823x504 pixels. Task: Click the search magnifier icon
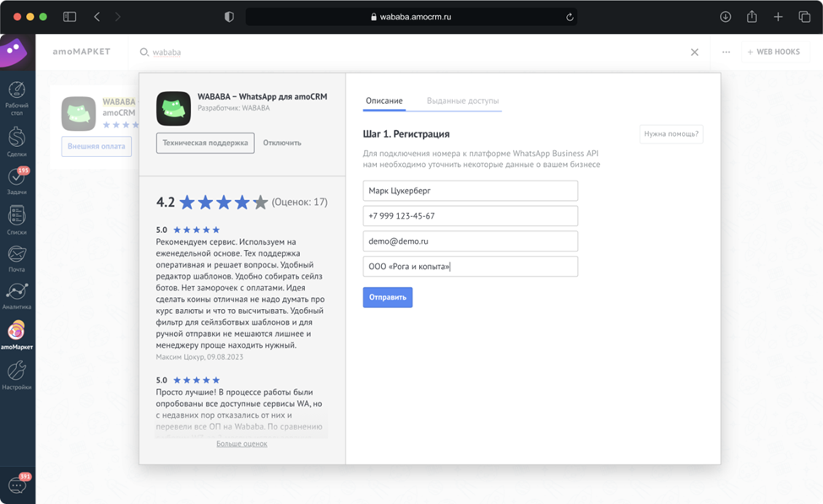tap(144, 52)
